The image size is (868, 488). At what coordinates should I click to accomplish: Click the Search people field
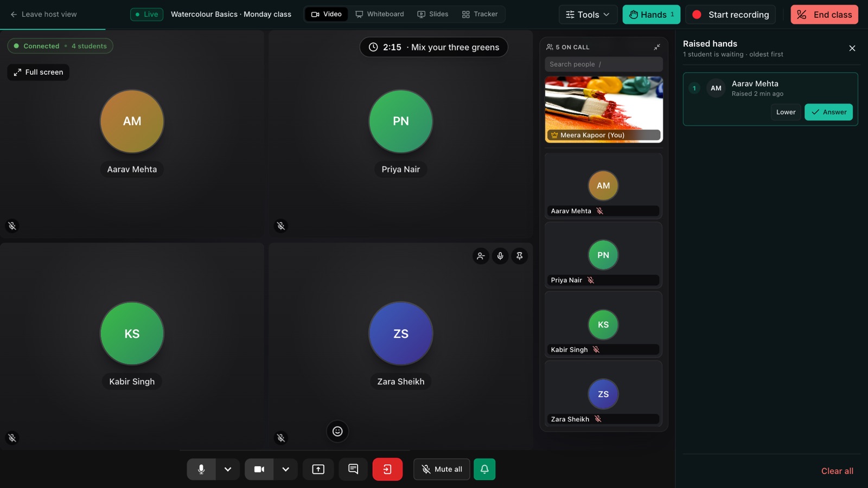click(604, 64)
